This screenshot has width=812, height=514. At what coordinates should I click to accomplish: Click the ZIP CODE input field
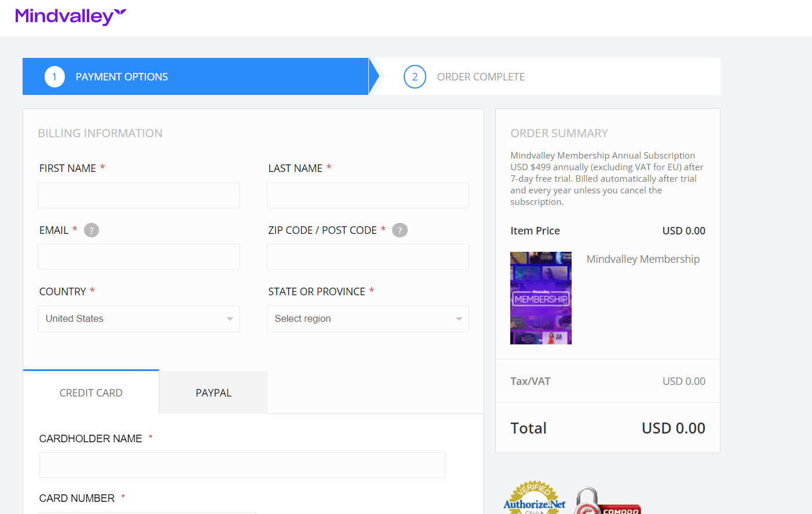click(368, 256)
